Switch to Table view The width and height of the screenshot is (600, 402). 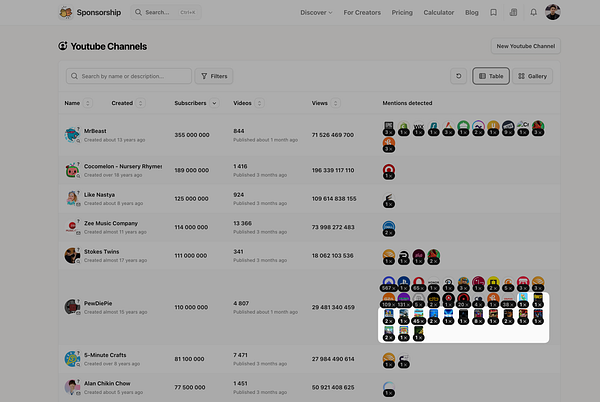tap(491, 76)
